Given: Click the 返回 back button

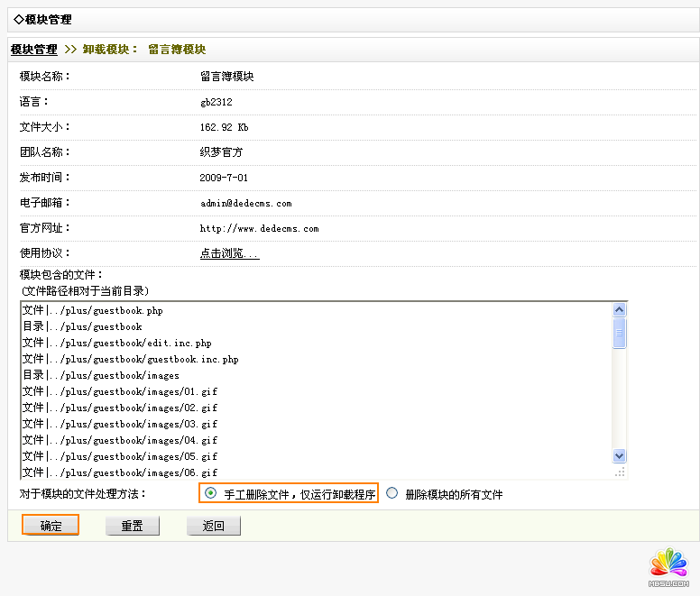Looking at the screenshot, I should coord(213,526).
